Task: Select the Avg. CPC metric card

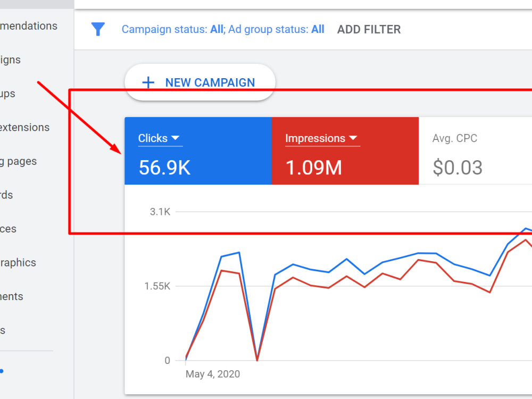Action: point(475,151)
